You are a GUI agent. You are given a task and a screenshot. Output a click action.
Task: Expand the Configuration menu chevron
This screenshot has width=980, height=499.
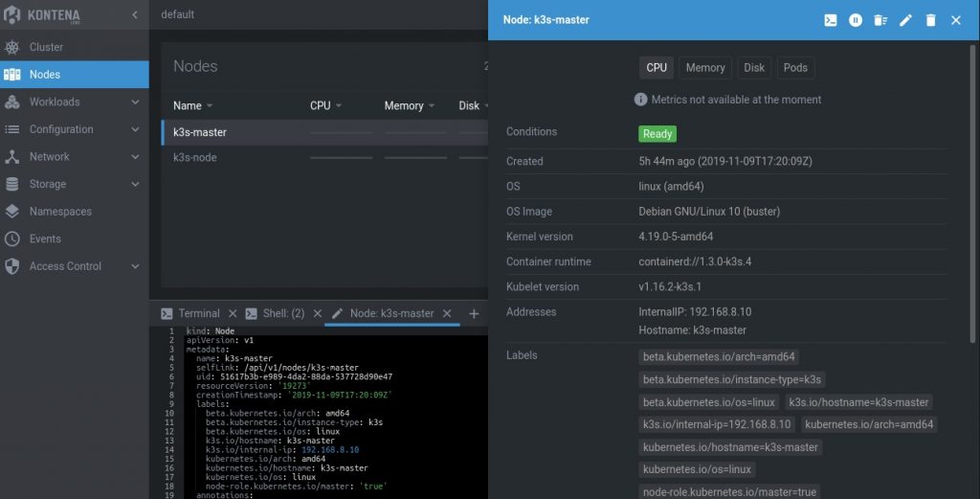tap(135, 129)
